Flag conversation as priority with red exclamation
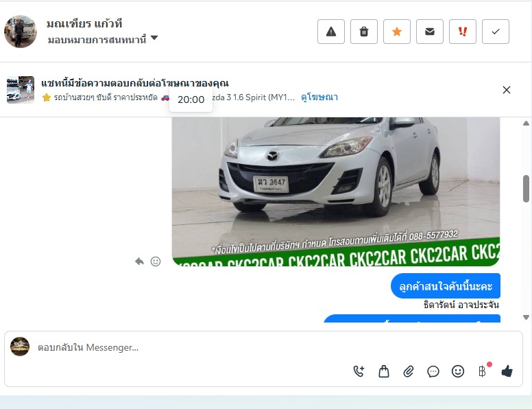 coord(463,32)
